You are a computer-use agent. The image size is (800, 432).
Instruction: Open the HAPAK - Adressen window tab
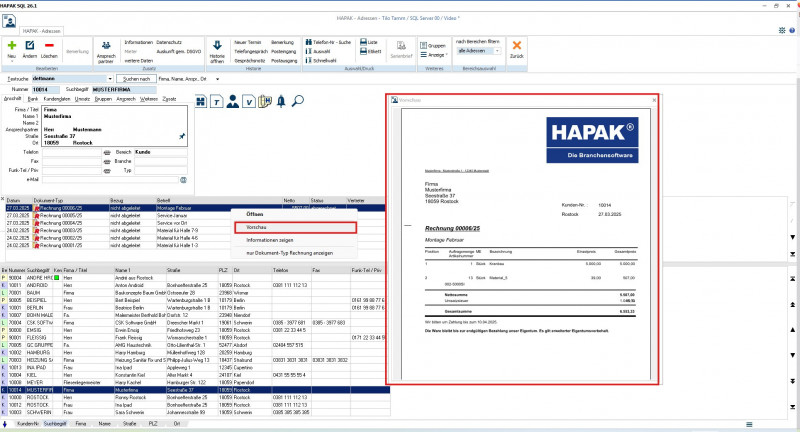41,31
